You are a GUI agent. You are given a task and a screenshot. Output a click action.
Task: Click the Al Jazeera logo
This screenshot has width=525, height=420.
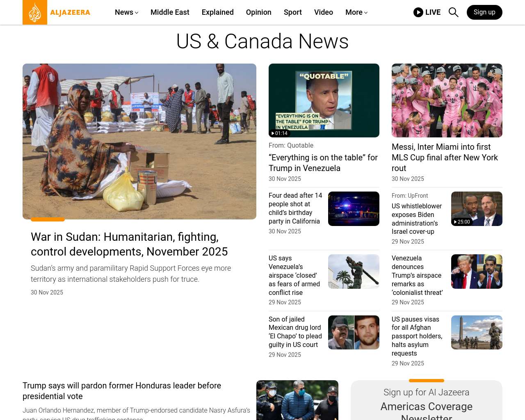pos(57,12)
